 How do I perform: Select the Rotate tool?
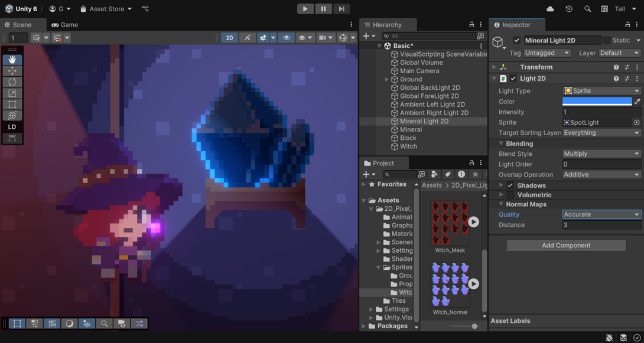click(x=12, y=82)
